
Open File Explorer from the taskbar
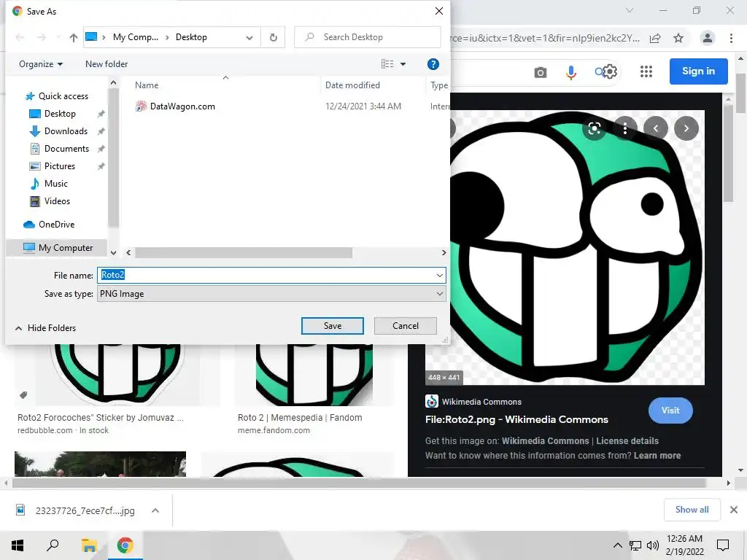[89, 545]
